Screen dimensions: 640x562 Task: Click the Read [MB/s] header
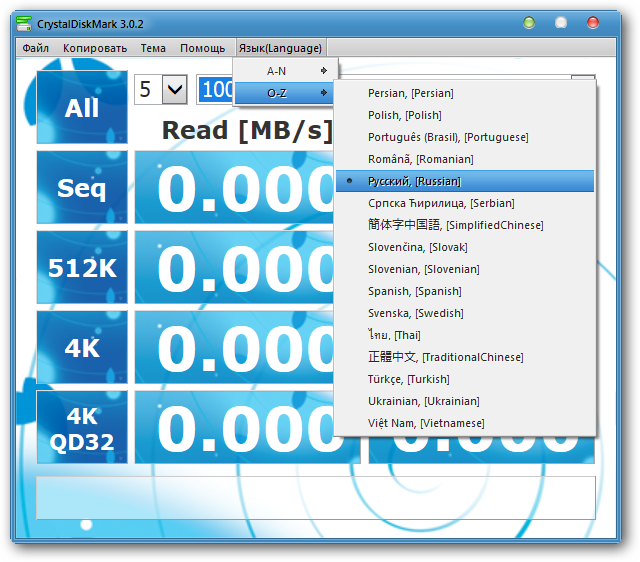(247, 131)
